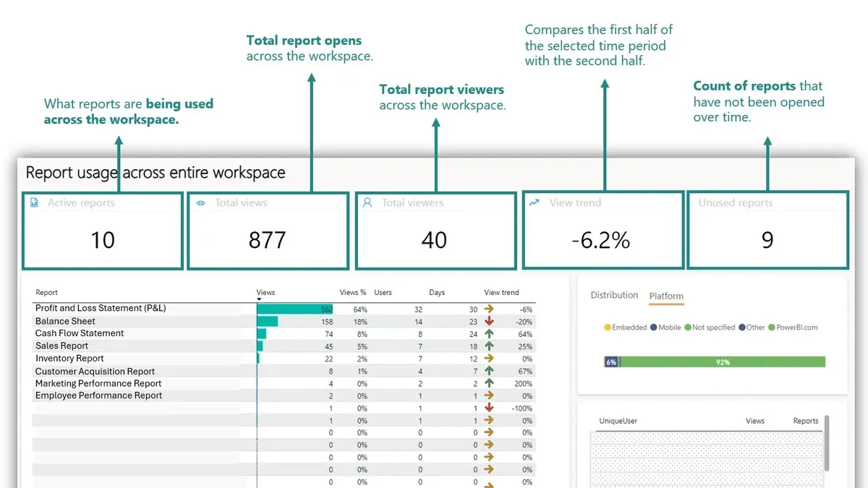Sort table by the Report column header
Image resolution: width=868 pixels, height=488 pixels.
[46, 292]
